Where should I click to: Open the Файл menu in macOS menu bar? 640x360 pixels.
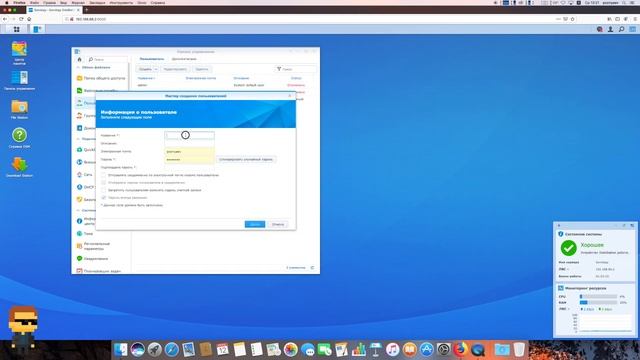pos(34,2)
